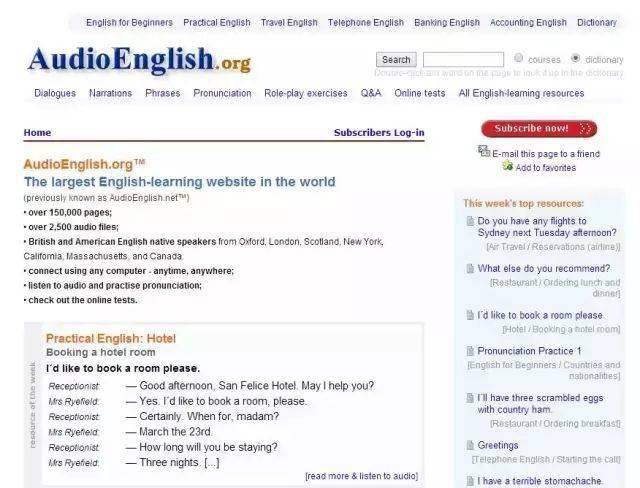Screen dimensions: 640x488
Task: Click 'over 150,000 pages' bullet text
Action: [x=70, y=213]
